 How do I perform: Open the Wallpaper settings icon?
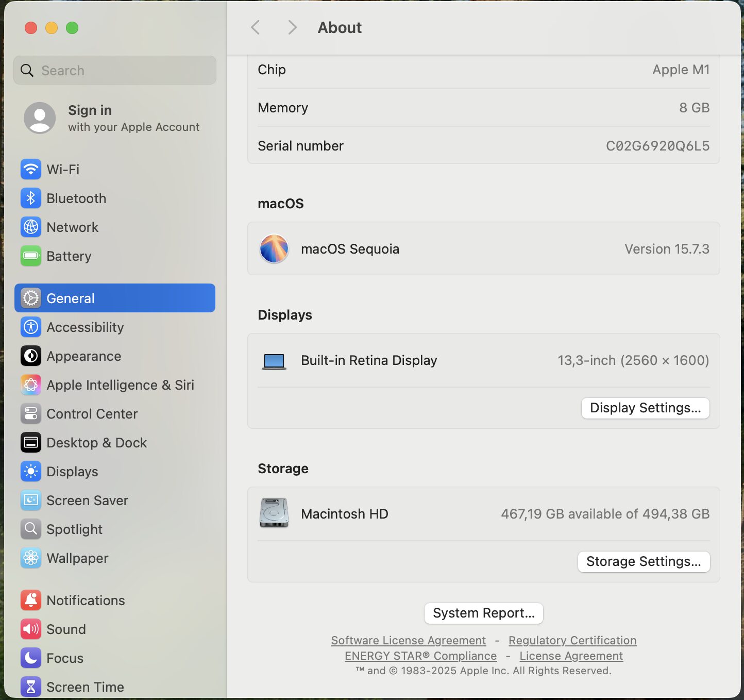[31, 558]
